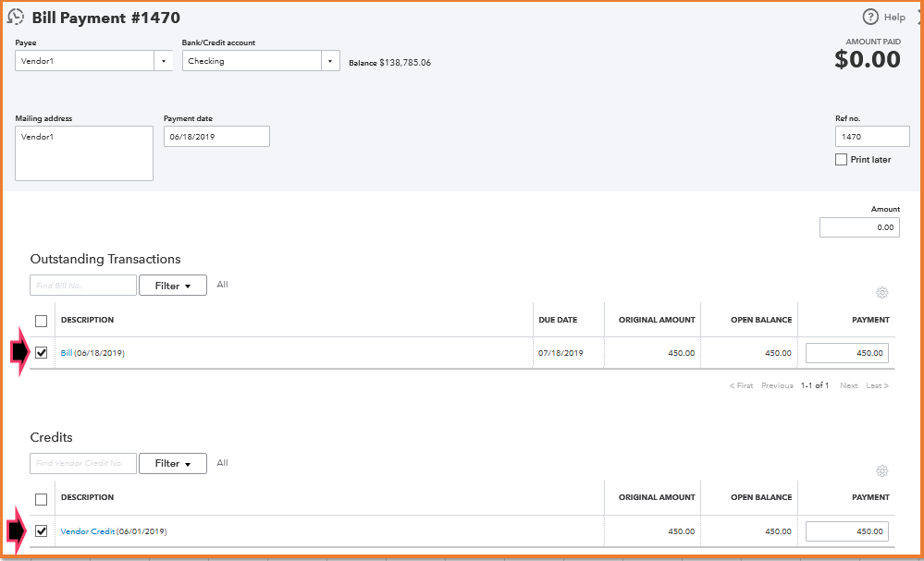Click the Balance $138,785.06 text
The height and width of the screenshot is (561, 924).
389,63
